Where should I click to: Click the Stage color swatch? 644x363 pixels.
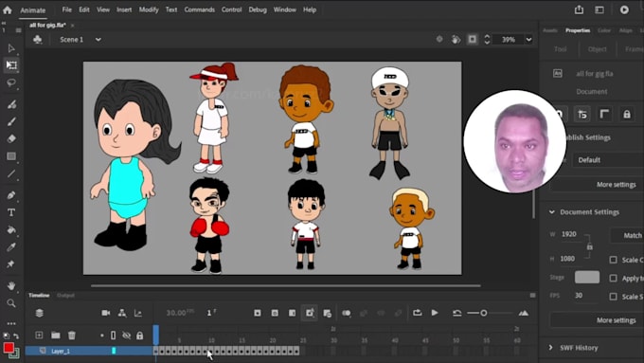pos(587,277)
